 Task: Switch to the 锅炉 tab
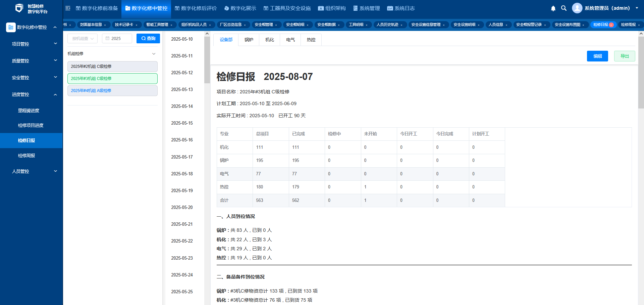tap(249, 40)
